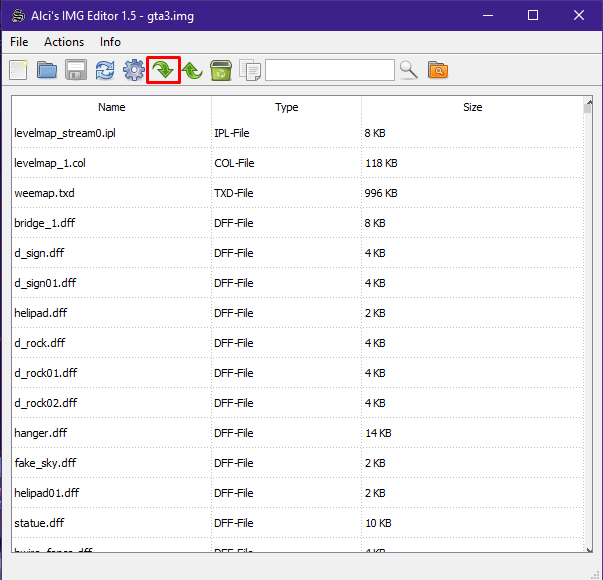Sort by the Type column header
603x580 pixels.
[x=287, y=107]
